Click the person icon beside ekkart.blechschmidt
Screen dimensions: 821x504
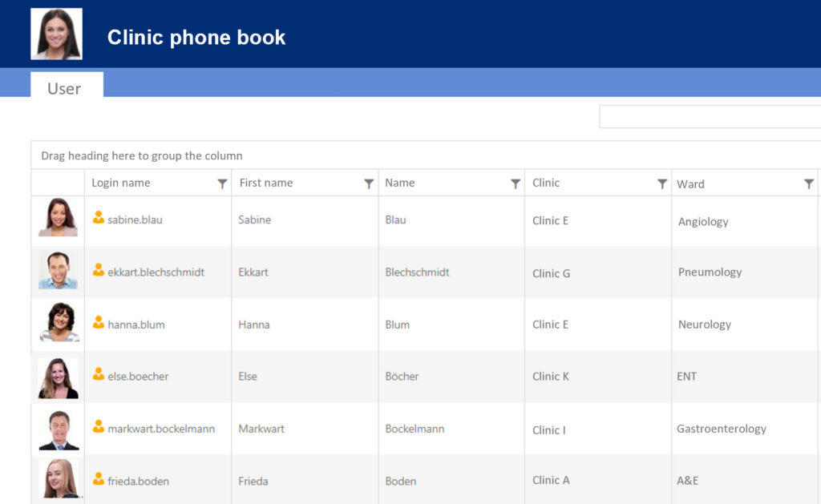(98, 272)
